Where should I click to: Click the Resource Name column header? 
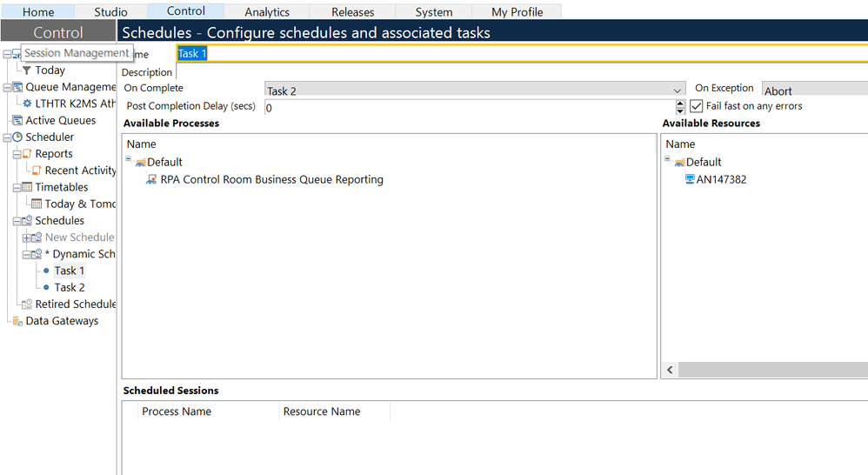click(334, 411)
